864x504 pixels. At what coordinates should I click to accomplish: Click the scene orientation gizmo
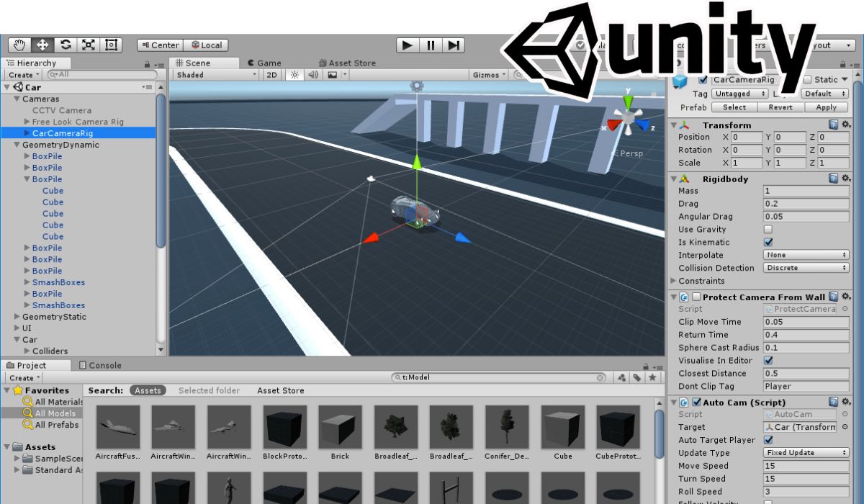[x=629, y=117]
